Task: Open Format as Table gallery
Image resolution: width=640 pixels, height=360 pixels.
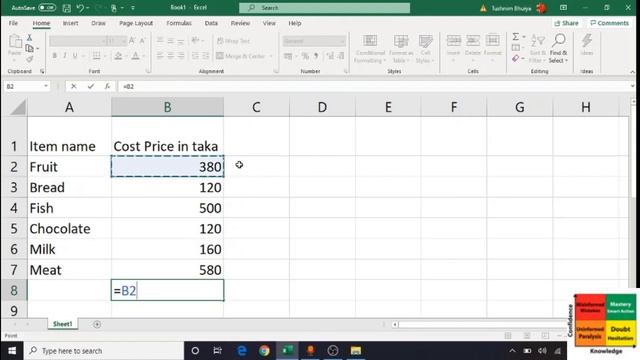Action: point(401,49)
